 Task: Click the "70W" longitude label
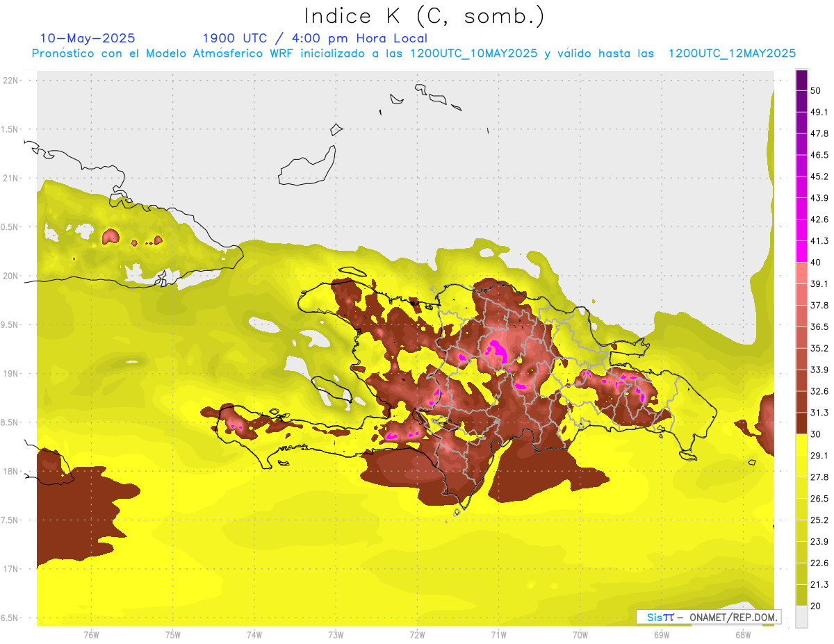pyautogui.click(x=580, y=635)
